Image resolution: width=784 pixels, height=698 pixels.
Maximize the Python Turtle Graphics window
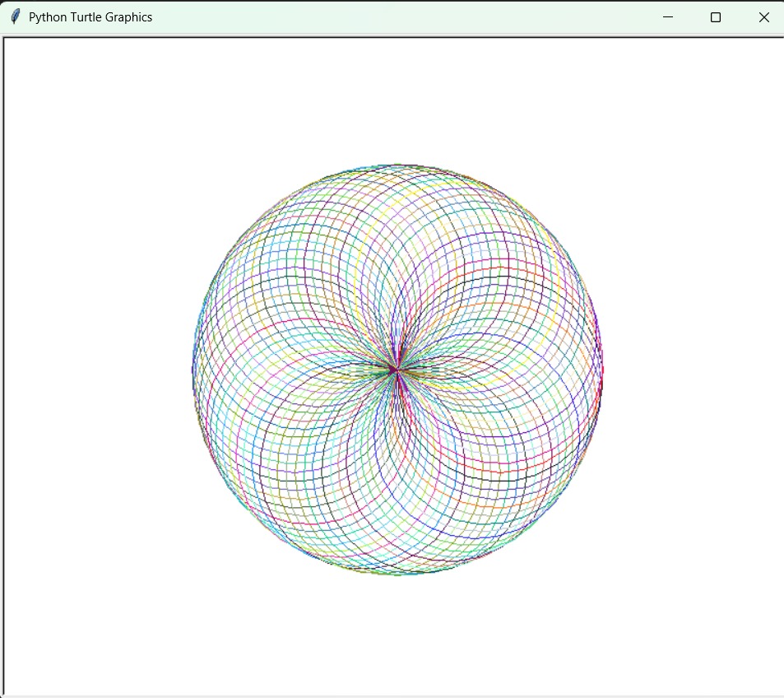[716, 17]
